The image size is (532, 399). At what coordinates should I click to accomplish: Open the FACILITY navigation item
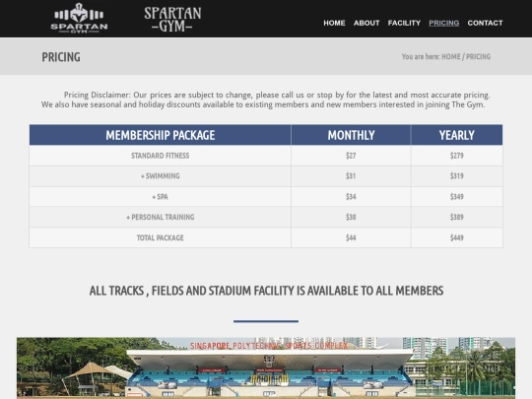click(x=404, y=23)
